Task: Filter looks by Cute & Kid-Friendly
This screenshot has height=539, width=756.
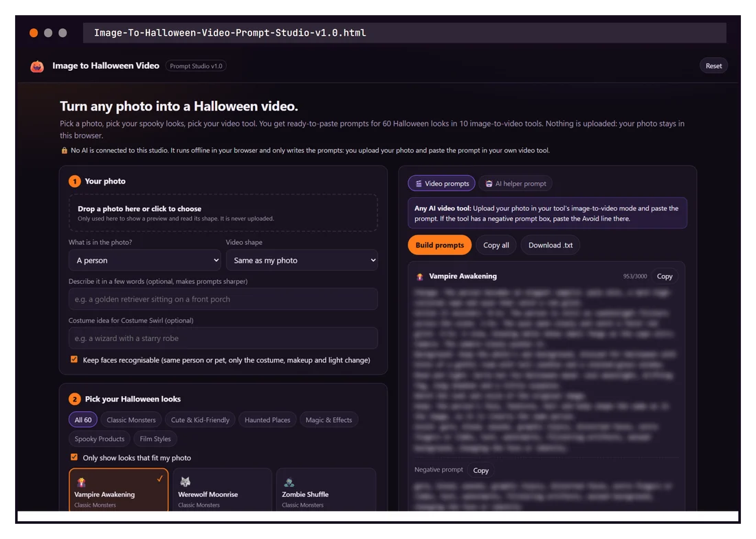Action: click(x=200, y=420)
